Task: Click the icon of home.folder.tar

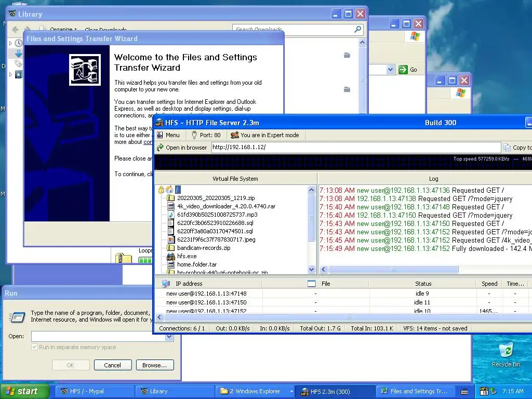Action: pyautogui.click(x=170, y=264)
